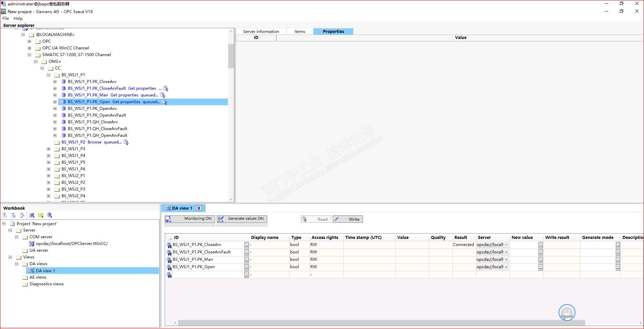Viewport: 644px width, 329px height.
Task: Collapse the BS_WSJ1_P1 folder node
Action: pos(48,75)
